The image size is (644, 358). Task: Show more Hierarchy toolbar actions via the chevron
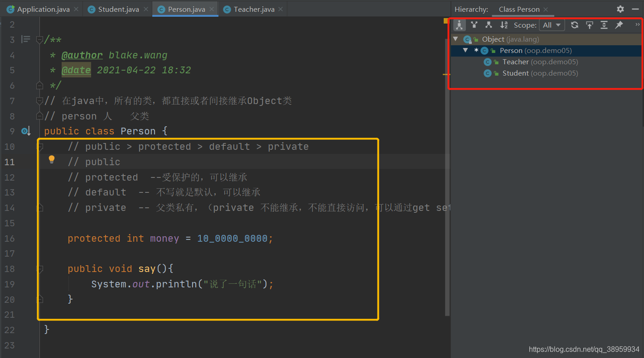click(x=638, y=24)
